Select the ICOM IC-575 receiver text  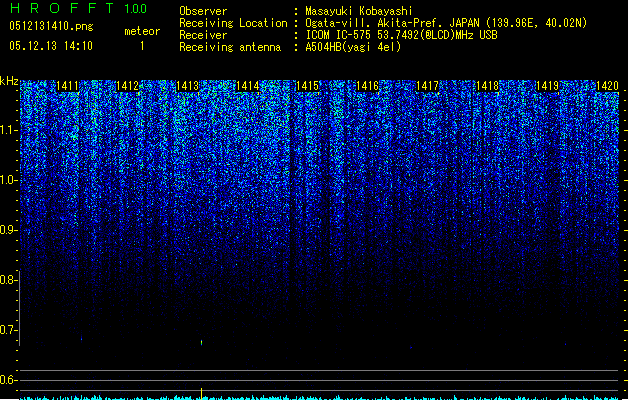[402, 35]
